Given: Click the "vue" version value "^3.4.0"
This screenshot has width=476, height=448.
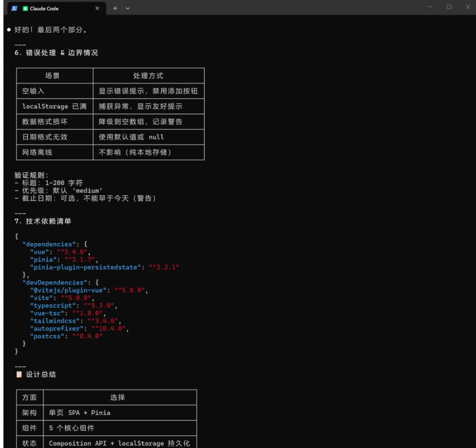Looking at the screenshot, I should [x=72, y=252].
